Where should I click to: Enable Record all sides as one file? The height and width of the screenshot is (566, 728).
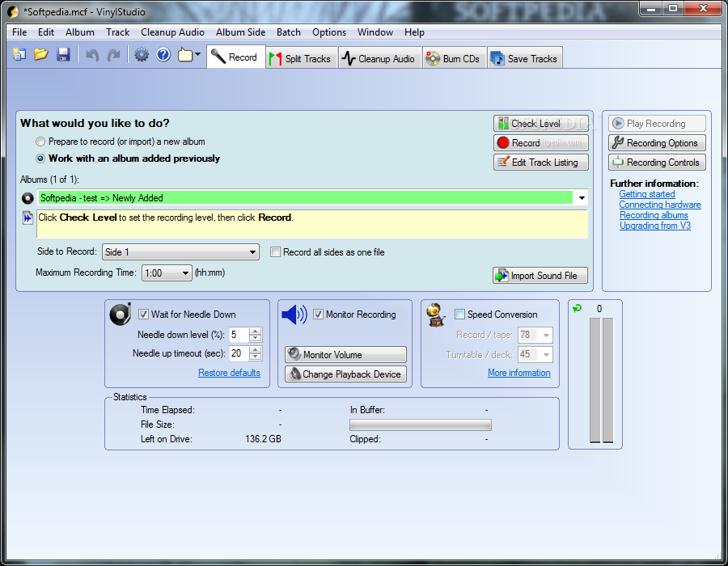[x=275, y=252]
